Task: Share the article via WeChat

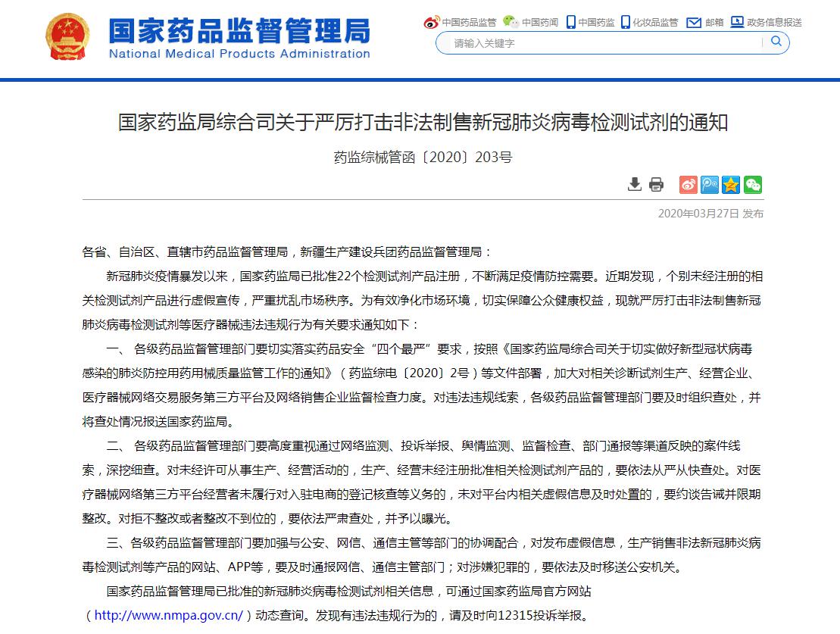Action: [x=753, y=184]
